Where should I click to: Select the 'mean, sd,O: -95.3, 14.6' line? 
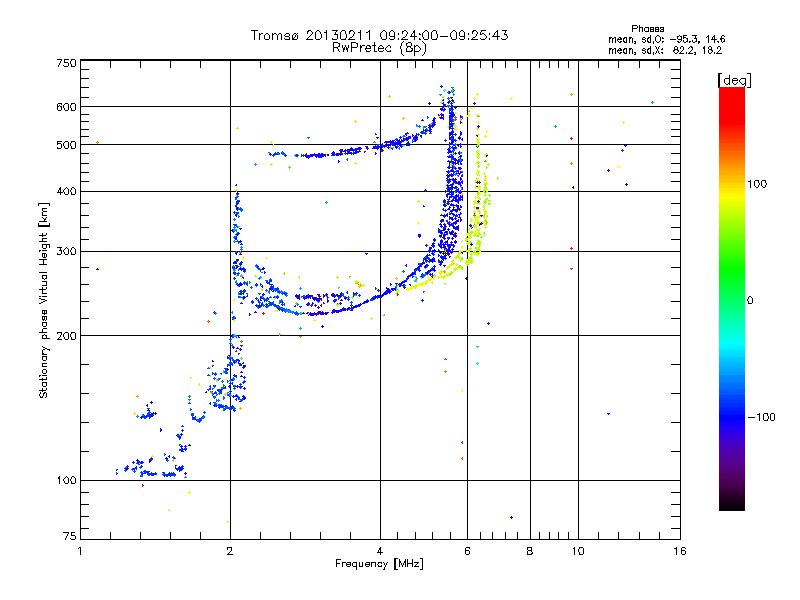click(x=666, y=39)
